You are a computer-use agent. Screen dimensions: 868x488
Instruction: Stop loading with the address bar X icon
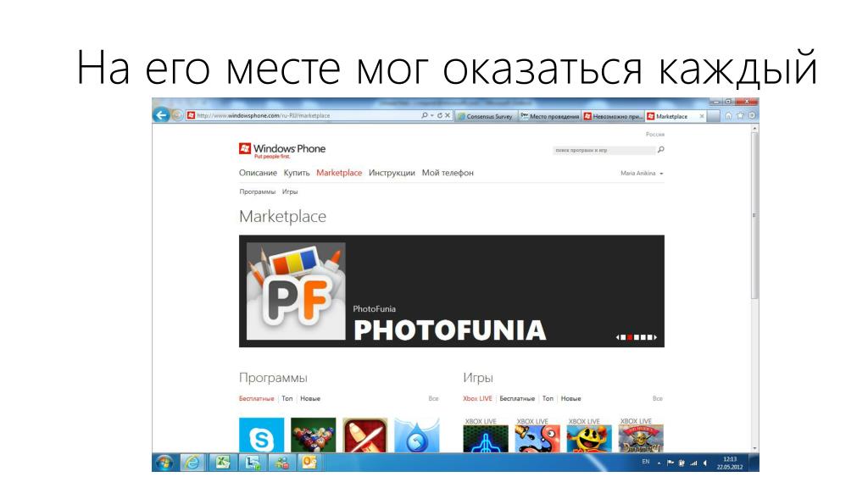448,115
